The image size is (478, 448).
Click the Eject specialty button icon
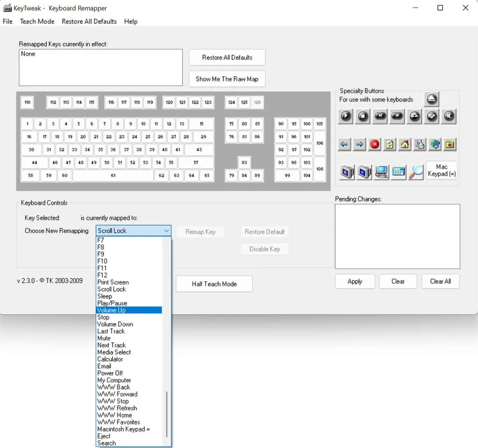click(x=432, y=99)
